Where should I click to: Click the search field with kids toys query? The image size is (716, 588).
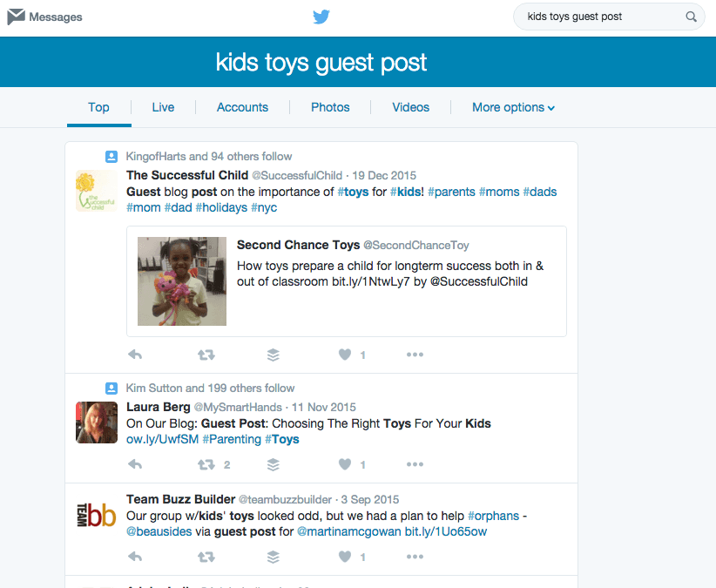(x=609, y=17)
